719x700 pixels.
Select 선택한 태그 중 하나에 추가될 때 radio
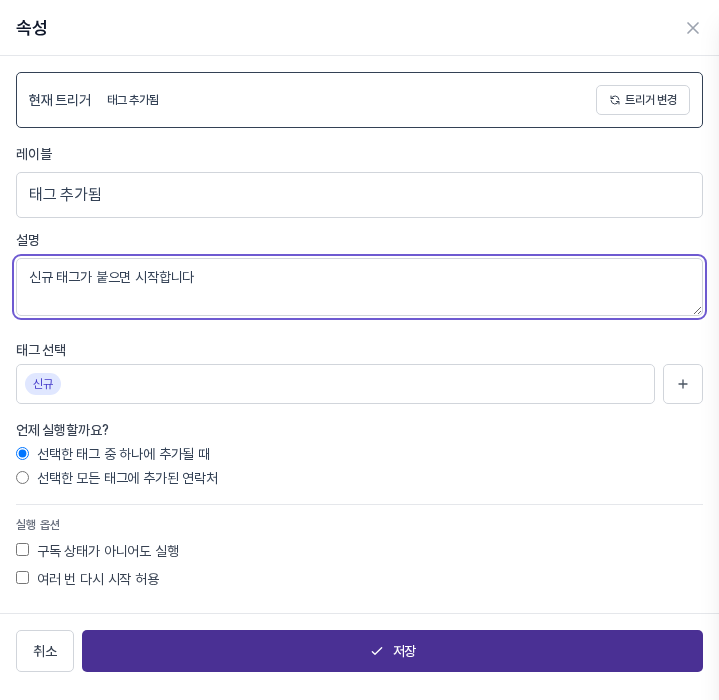(x=22, y=454)
